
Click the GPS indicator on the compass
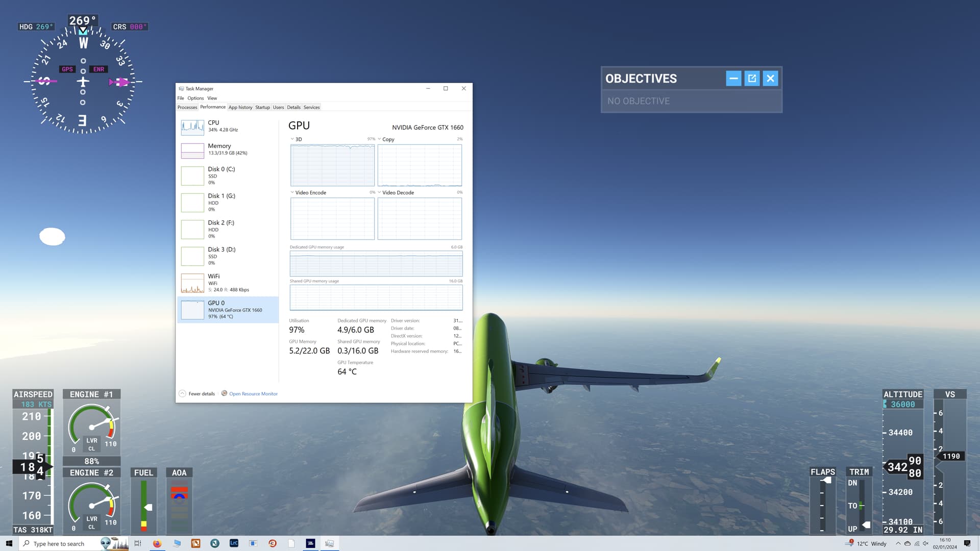pos(67,69)
